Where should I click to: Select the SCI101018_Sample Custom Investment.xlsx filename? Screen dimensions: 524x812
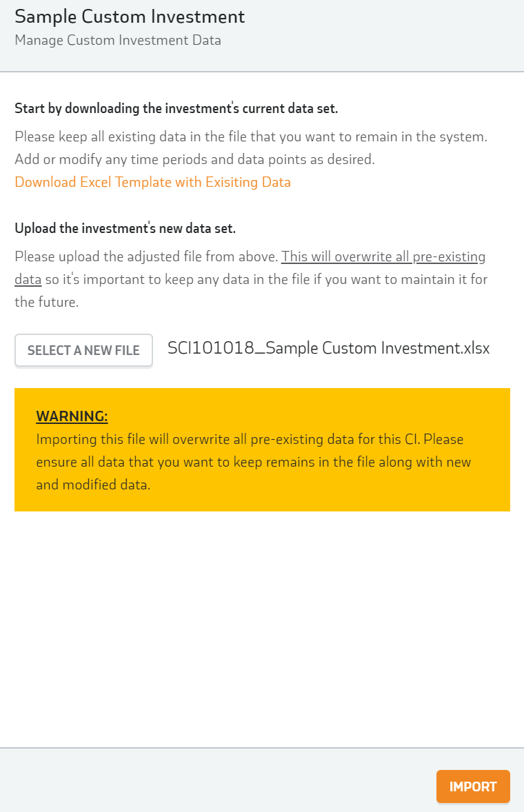click(329, 348)
